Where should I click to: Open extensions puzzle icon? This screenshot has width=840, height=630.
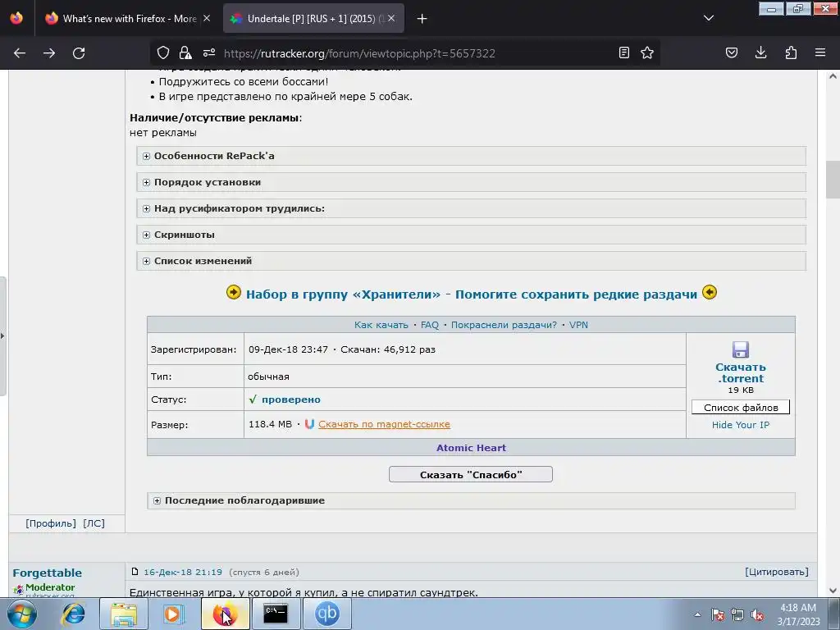point(791,52)
